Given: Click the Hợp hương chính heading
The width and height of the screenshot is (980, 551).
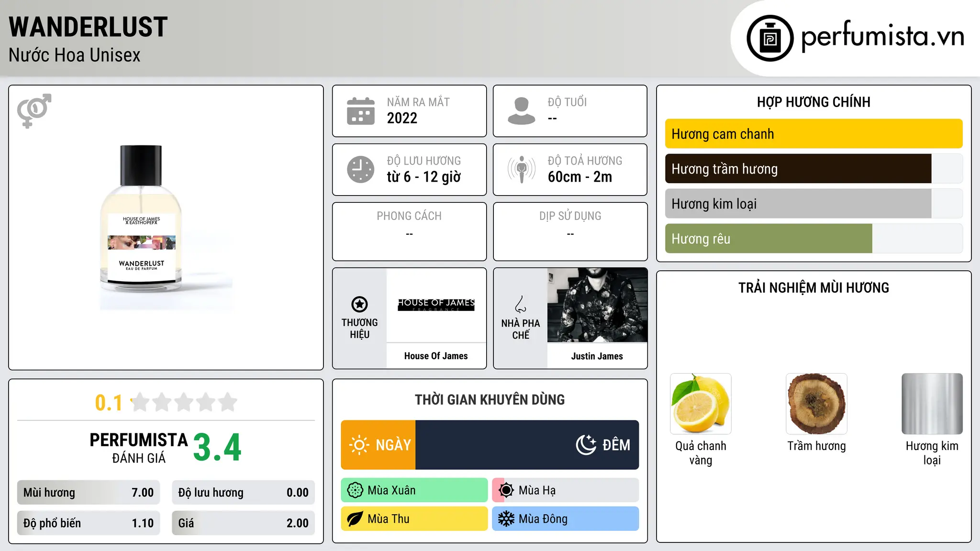Looking at the screenshot, I should coord(813,102).
